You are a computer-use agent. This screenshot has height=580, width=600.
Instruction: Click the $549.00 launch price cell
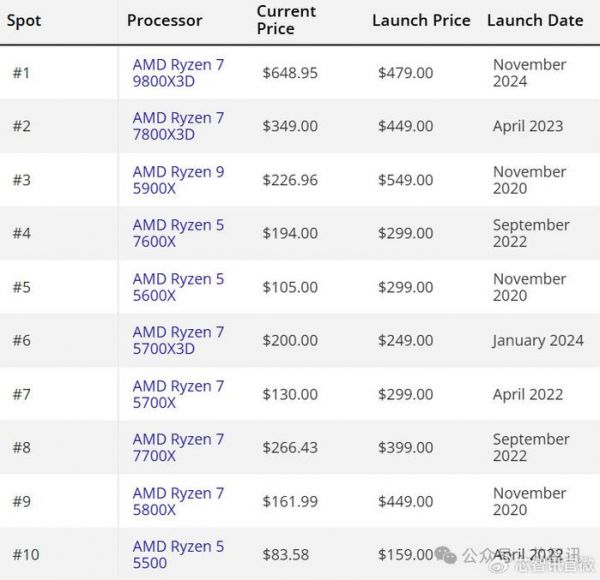(x=405, y=180)
